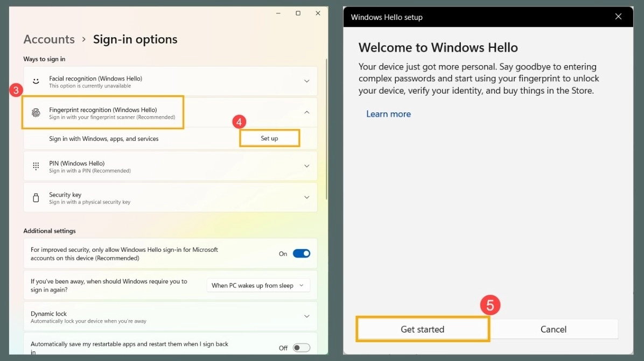
Task: Disable Windows Hello sign-in for Microsoft accounts
Action: [302, 253]
